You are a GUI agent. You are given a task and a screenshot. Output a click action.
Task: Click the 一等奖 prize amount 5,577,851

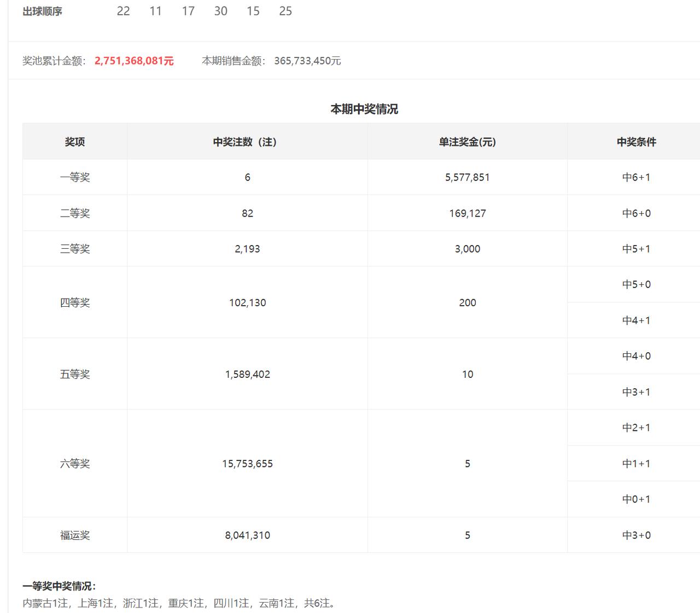coord(468,177)
